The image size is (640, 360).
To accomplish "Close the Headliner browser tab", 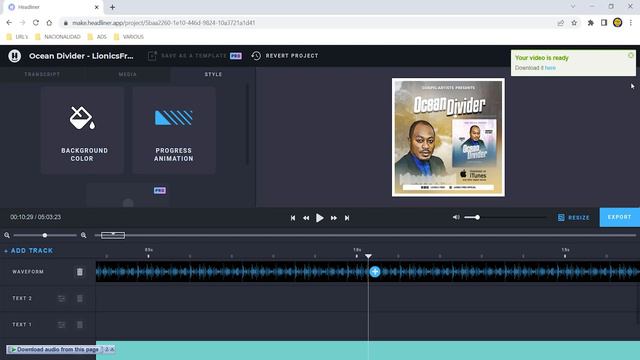I will click(97, 7).
